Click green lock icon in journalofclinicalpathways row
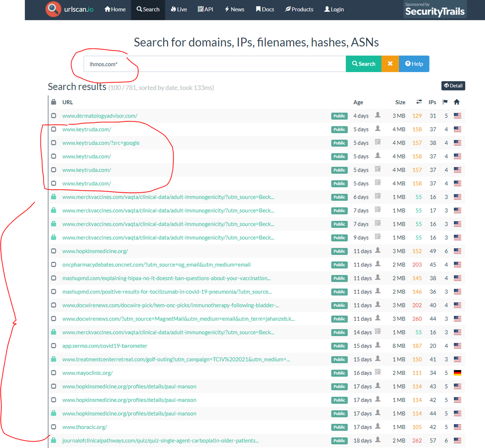The image size is (485, 448). (53, 440)
